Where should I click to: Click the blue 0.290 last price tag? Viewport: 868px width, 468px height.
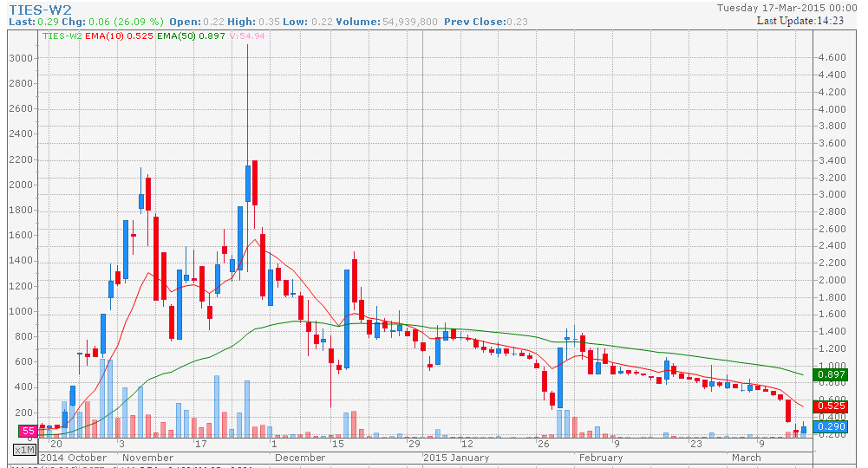832,426
